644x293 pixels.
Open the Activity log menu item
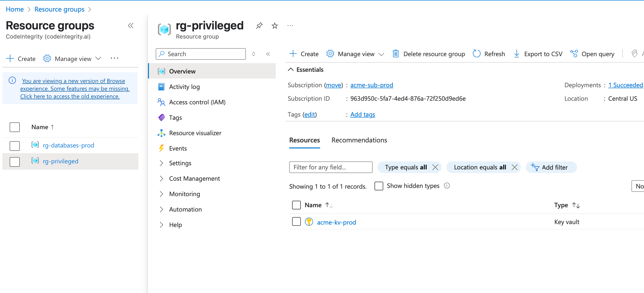184,87
